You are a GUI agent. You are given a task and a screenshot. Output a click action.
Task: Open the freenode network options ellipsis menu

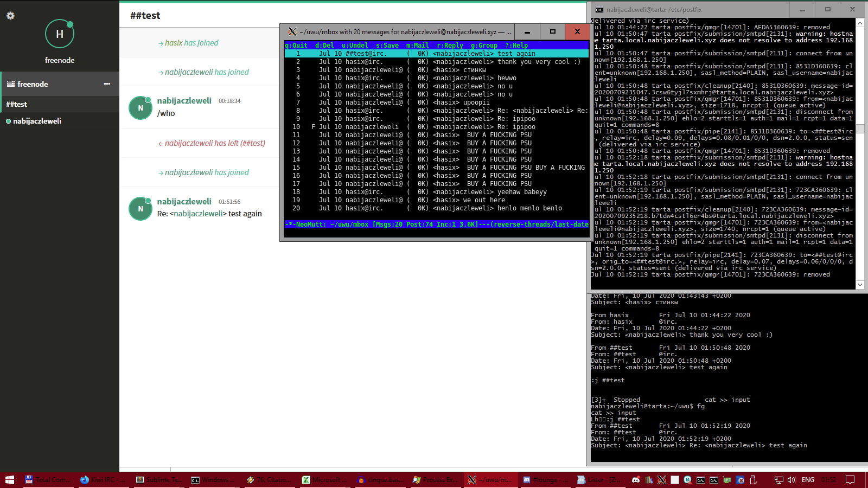[x=107, y=84]
